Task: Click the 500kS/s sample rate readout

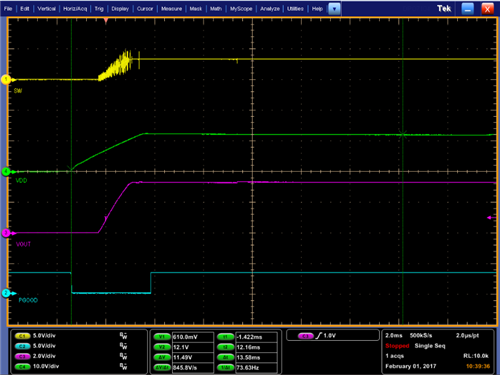Action: coord(421,335)
